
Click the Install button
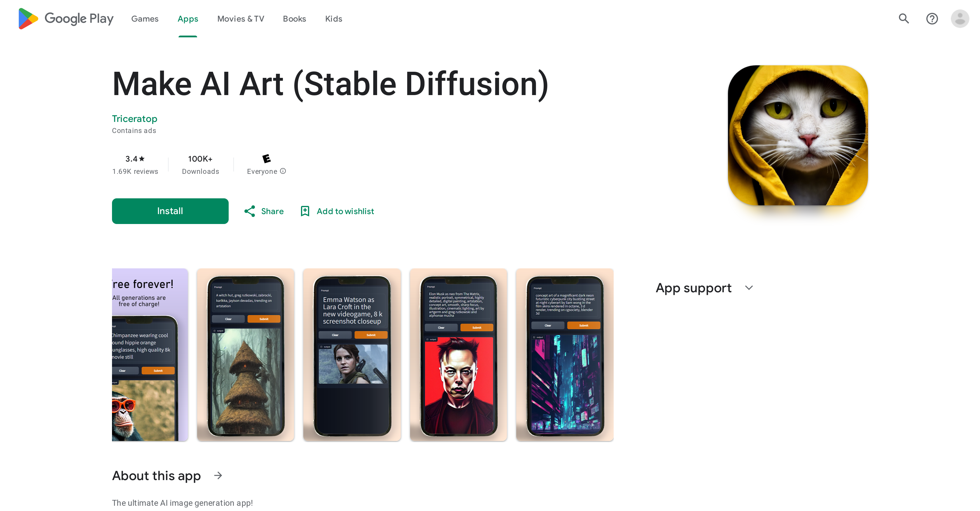coord(170,211)
